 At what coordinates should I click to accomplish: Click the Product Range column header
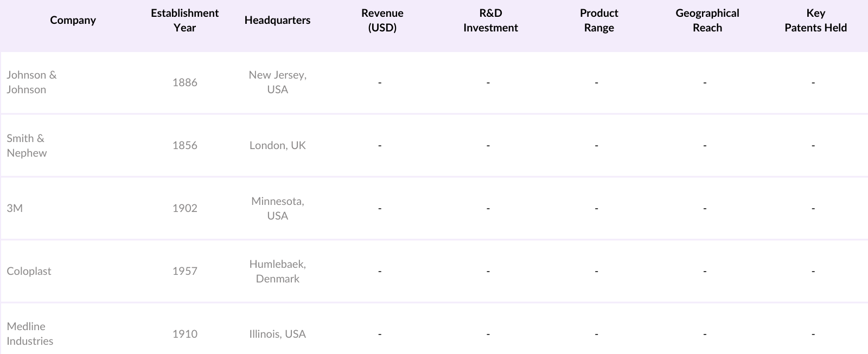click(x=599, y=21)
